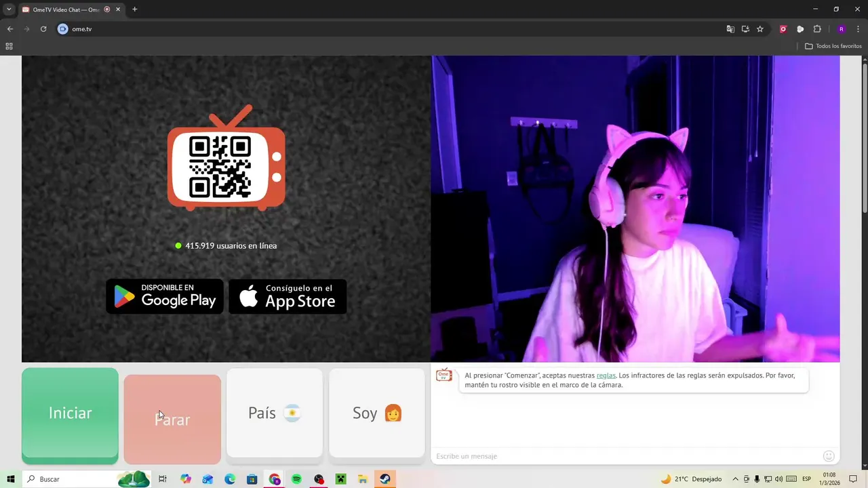Image resolution: width=868 pixels, height=488 pixels.
Task: Expand the hidden system tray icons
Action: pyautogui.click(x=735, y=479)
